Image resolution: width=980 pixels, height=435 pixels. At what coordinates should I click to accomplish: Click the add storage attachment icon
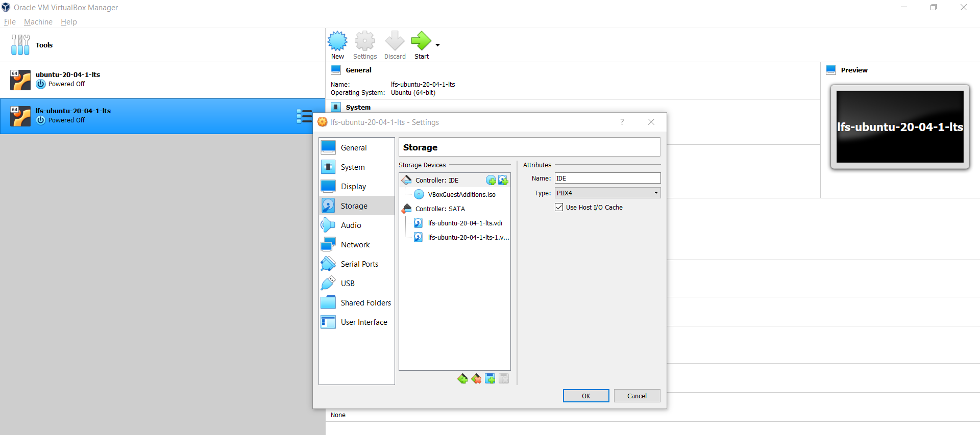click(490, 378)
